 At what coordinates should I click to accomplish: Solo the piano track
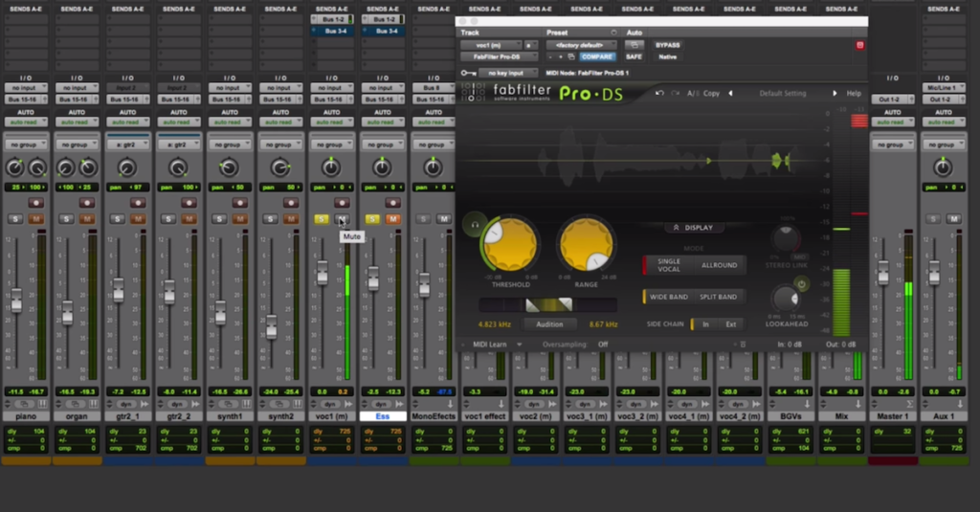[x=15, y=219]
